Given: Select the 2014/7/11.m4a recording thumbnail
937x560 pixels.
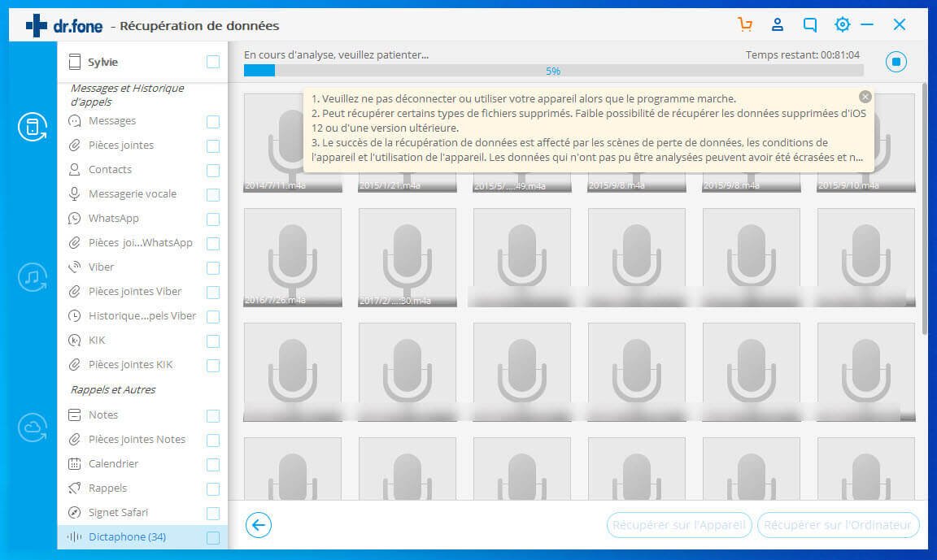Looking at the screenshot, I should (x=293, y=142).
